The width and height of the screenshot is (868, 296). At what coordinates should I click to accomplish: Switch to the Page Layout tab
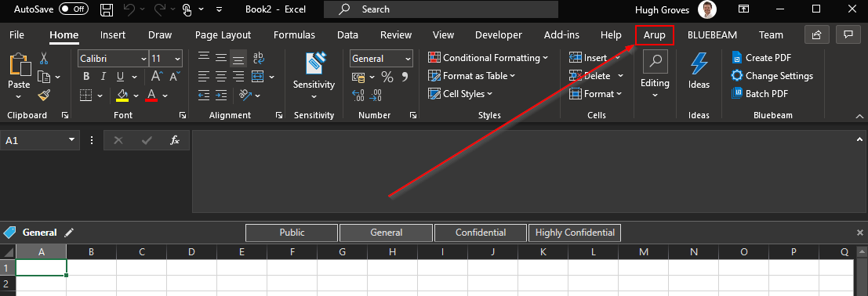pyautogui.click(x=223, y=35)
